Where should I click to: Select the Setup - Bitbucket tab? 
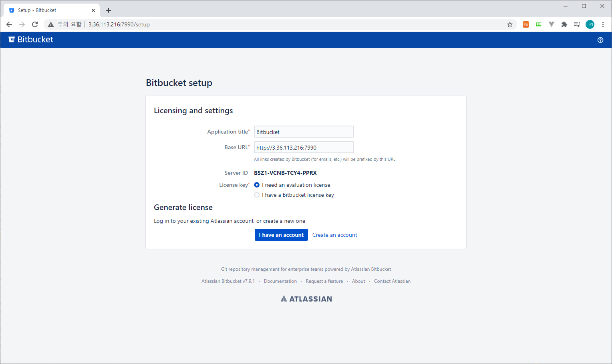click(52, 10)
